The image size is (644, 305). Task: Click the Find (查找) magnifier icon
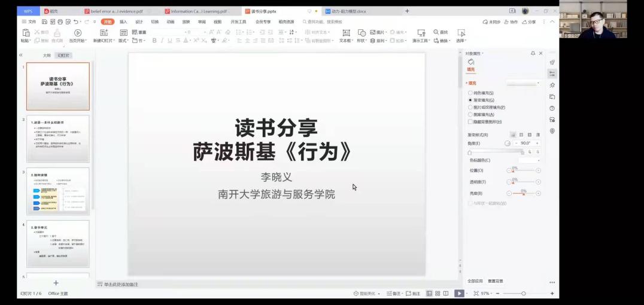click(436, 32)
